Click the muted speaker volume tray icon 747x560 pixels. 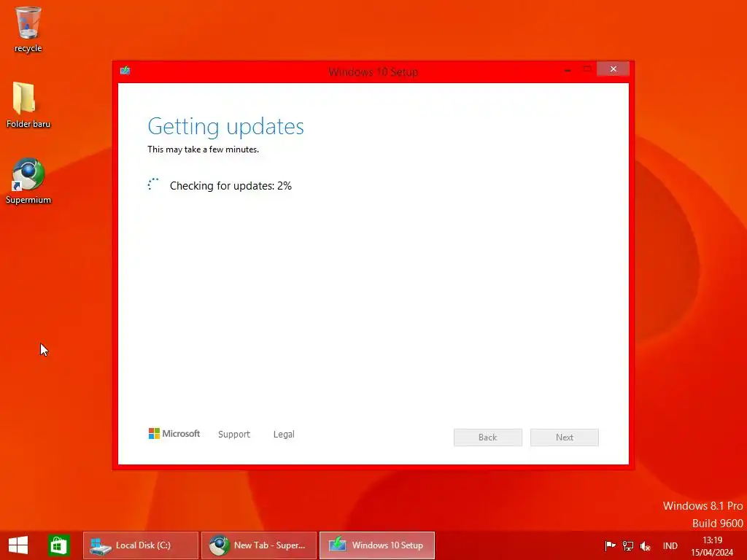[646, 546]
